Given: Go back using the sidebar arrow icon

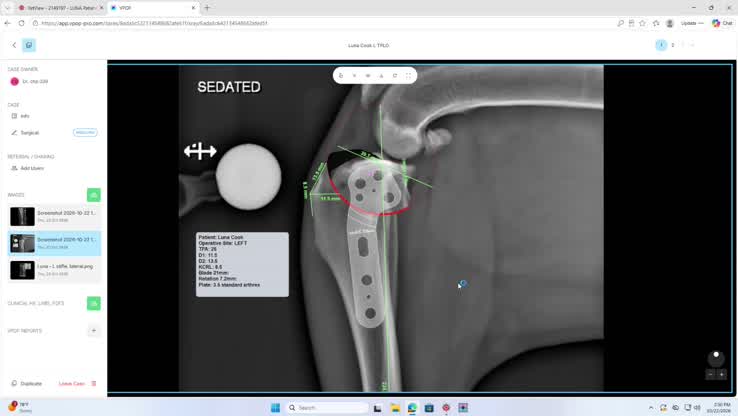Looking at the screenshot, I should (14, 45).
